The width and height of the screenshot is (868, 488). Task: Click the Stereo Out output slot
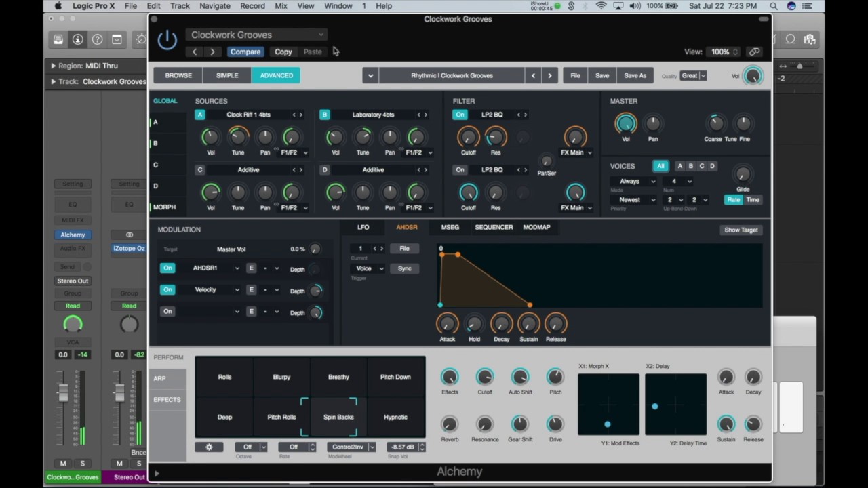pos(73,281)
